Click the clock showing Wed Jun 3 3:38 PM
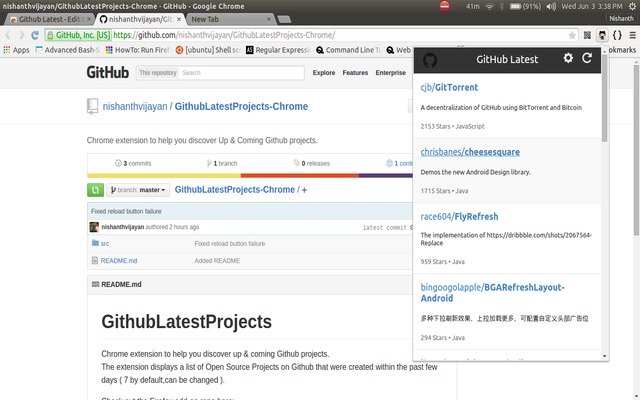 pos(592,6)
